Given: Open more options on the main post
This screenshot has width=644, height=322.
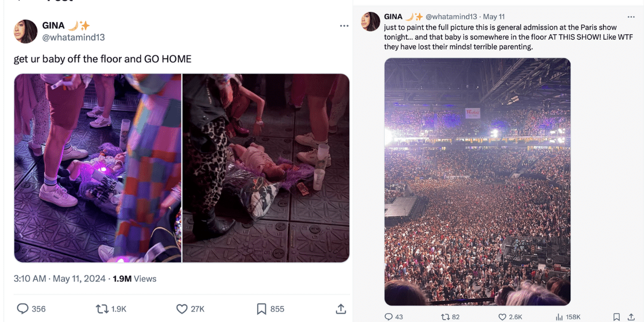Looking at the screenshot, I should pos(344,26).
